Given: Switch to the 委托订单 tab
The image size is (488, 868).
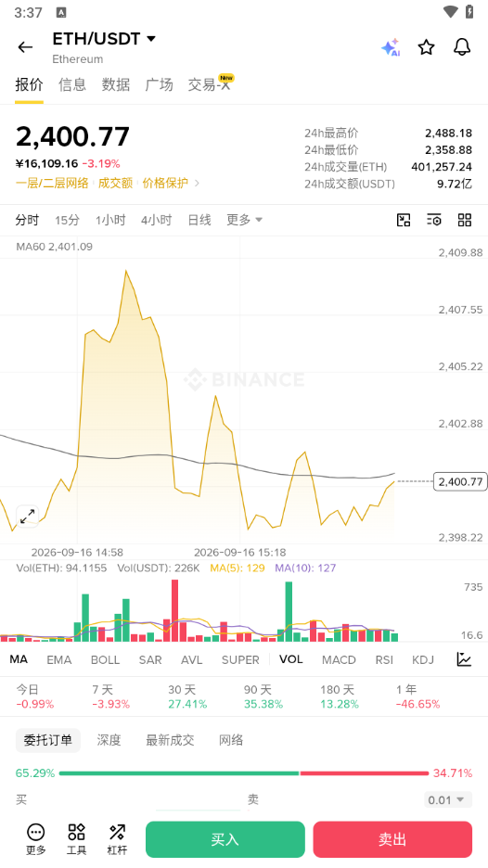Looking at the screenshot, I should tap(48, 740).
